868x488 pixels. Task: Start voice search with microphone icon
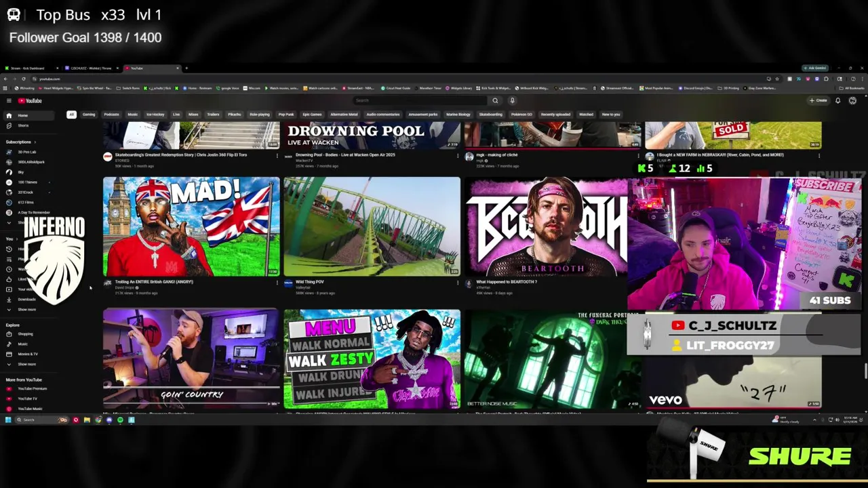[512, 101]
